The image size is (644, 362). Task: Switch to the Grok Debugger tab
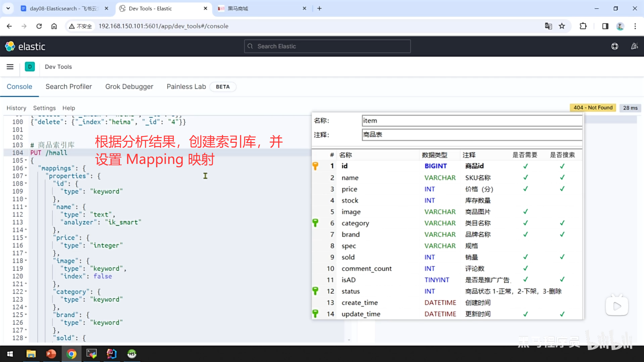(129, 86)
